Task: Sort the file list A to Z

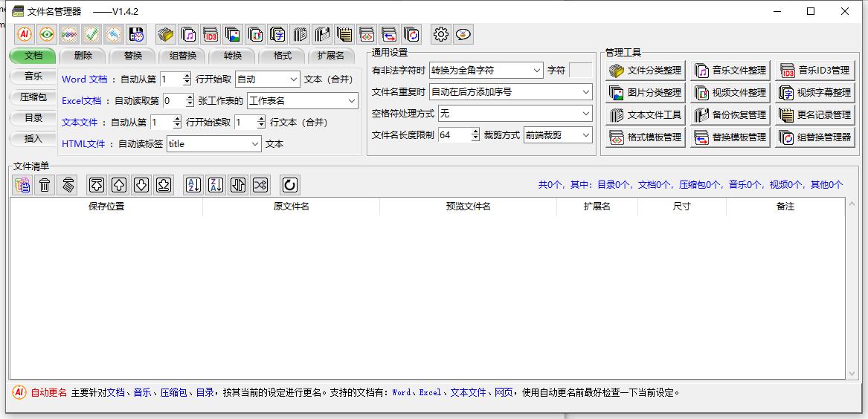Action: 193,185
